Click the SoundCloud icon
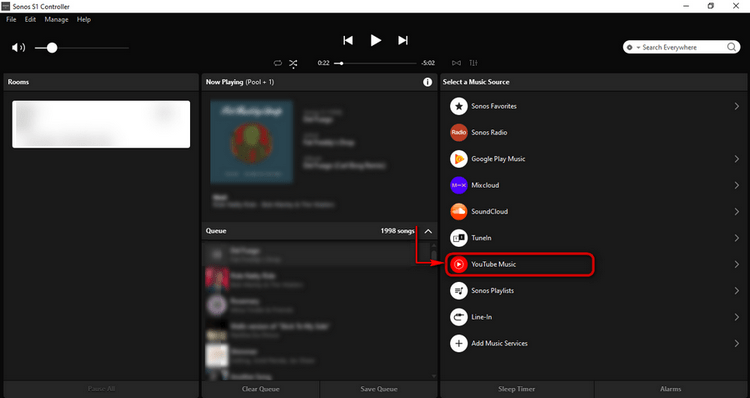This screenshot has width=750, height=398. click(x=459, y=211)
